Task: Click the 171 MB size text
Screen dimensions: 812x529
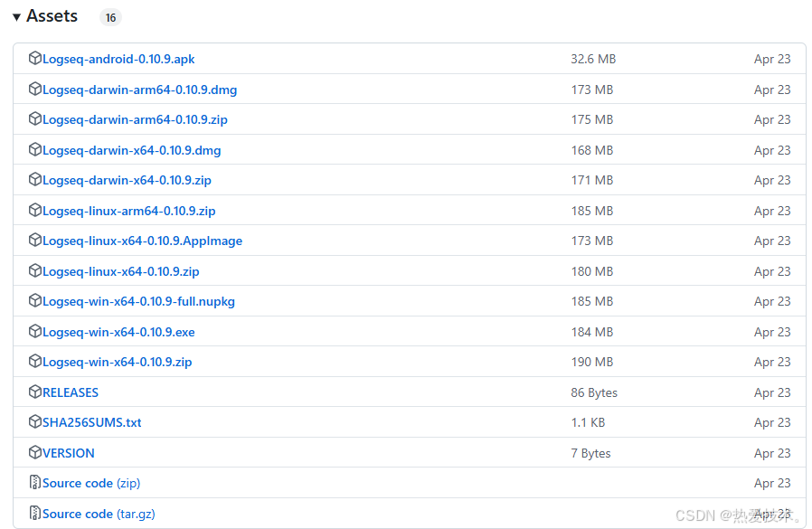Action: (592, 180)
